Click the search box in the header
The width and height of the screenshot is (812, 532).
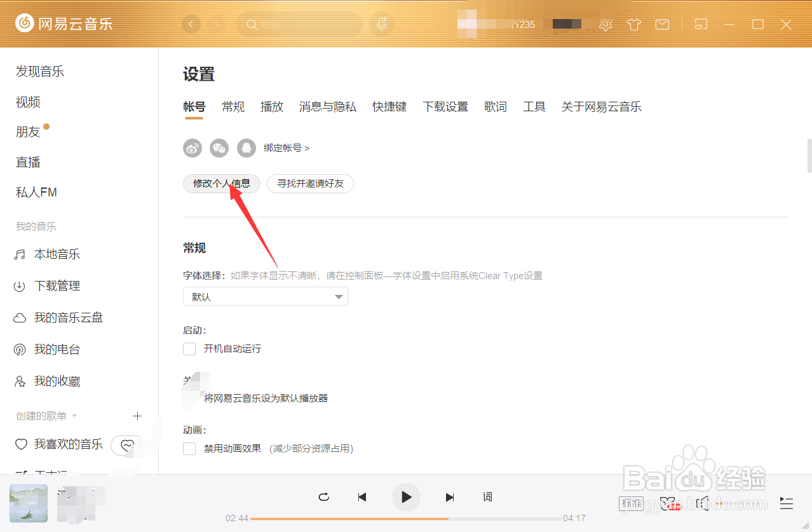tap(299, 24)
